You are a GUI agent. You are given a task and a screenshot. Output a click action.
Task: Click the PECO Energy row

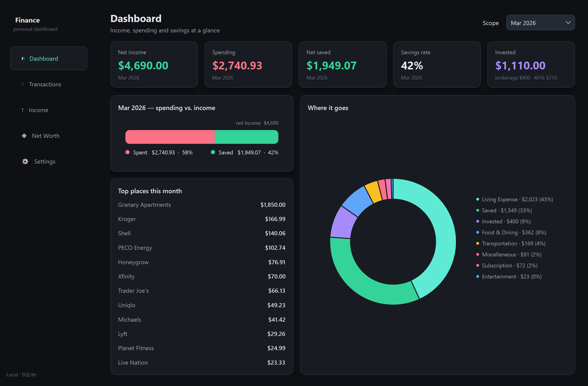click(202, 248)
